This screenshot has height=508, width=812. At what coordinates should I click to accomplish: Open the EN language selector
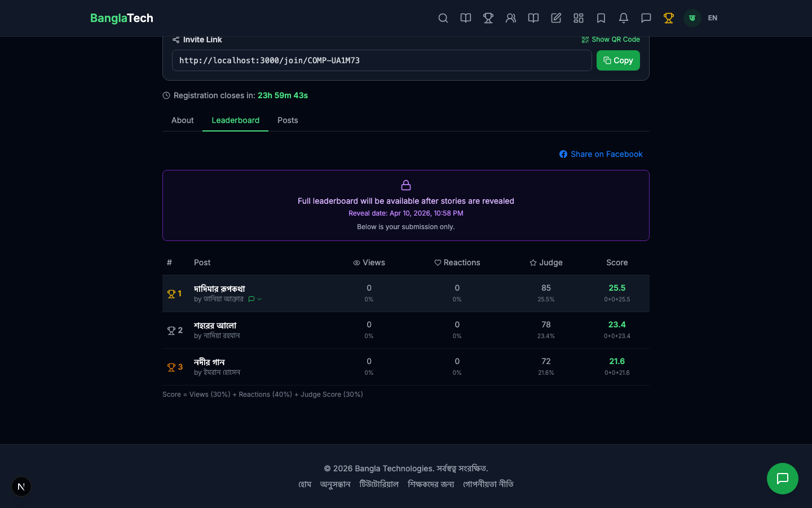712,18
